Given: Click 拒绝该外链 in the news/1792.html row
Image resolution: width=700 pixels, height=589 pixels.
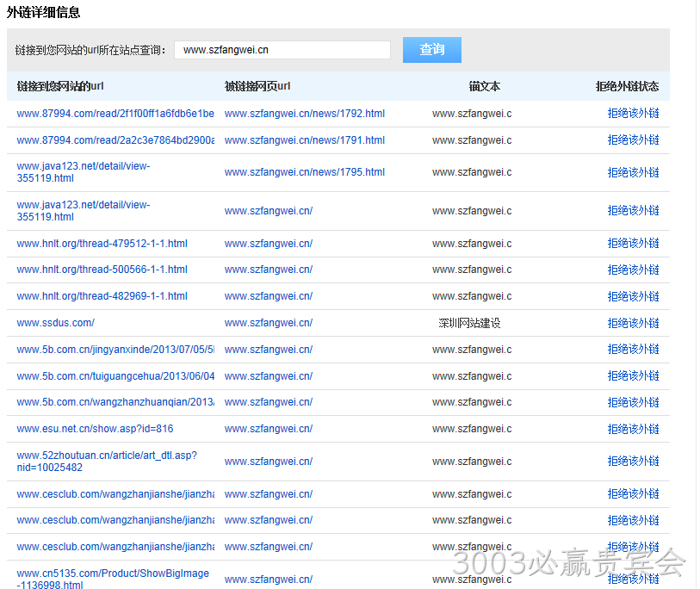Looking at the screenshot, I should tap(633, 114).
